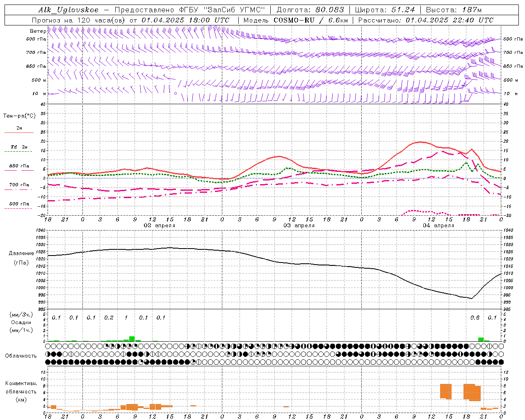
Task: Select the 0.6 three-hour precipitation value
Action: [x=475, y=318]
